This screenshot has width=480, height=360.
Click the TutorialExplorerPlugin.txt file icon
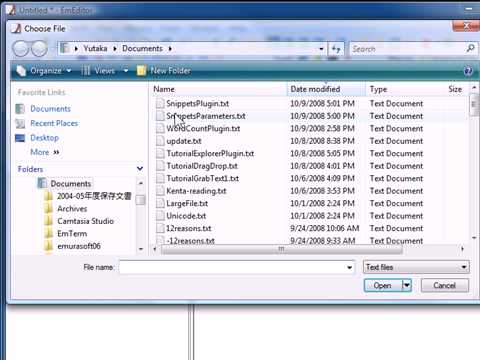tap(160, 153)
